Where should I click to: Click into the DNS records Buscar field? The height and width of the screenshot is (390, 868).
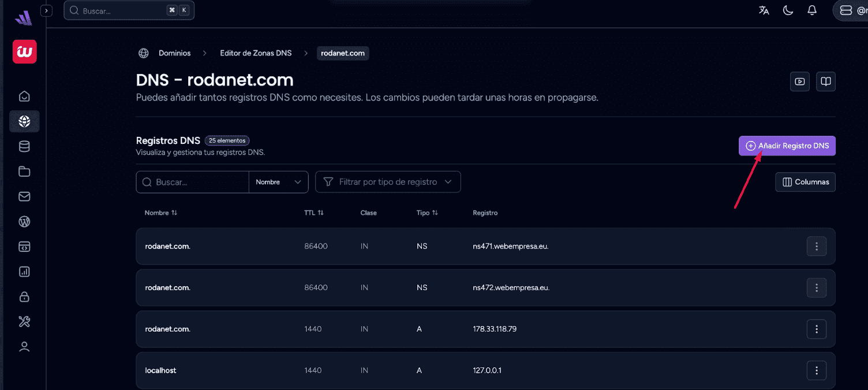[x=193, y=182]
